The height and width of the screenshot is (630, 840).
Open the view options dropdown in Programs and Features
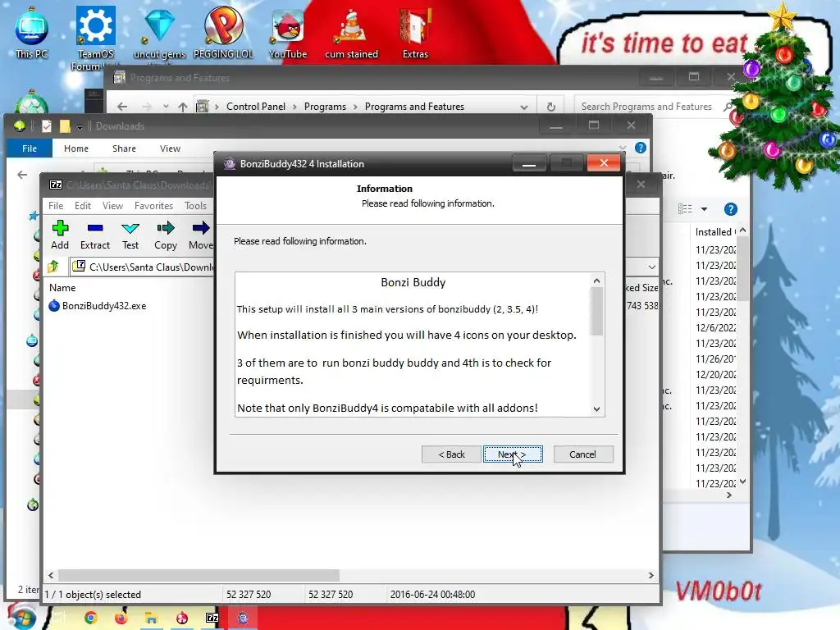pyautogui.click(x=705, y=209)
